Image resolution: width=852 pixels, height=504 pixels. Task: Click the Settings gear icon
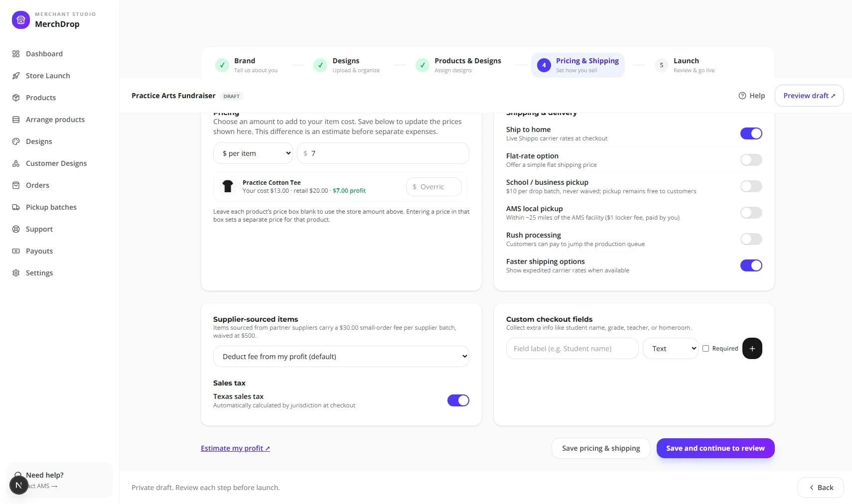tap(16, 273)
